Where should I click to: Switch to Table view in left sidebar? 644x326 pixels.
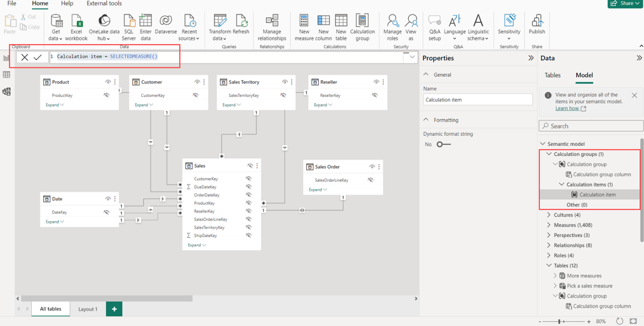pos(6,74)
